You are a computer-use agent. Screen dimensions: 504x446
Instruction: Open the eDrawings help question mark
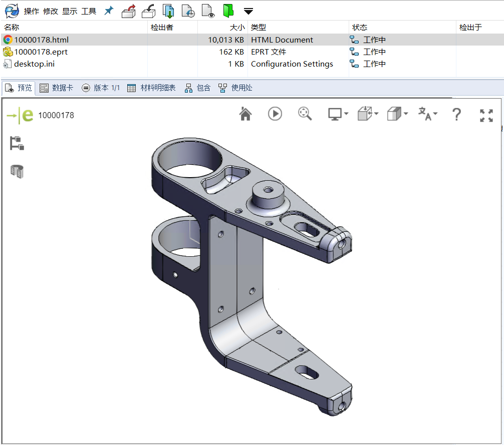(456, 114)
